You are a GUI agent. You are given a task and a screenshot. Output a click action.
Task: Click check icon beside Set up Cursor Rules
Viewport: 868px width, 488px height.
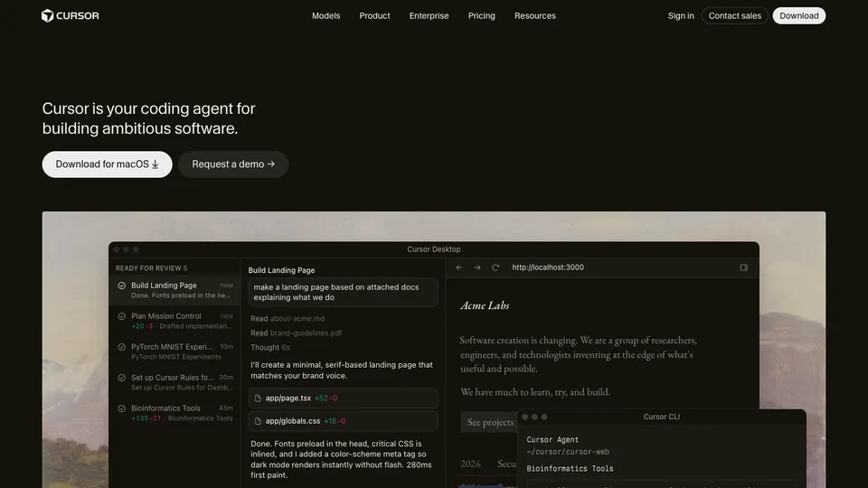pos(122,378)
